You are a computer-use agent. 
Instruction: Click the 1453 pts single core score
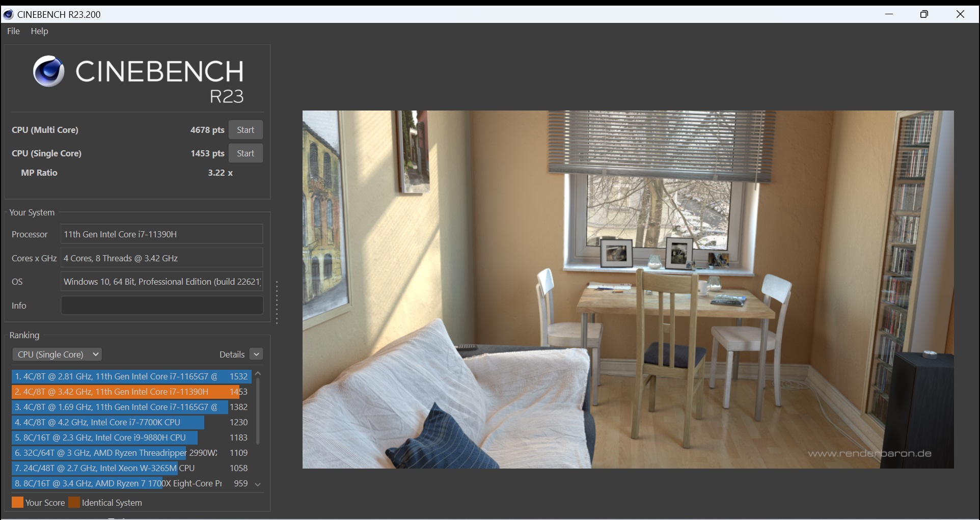pos(207,153)
